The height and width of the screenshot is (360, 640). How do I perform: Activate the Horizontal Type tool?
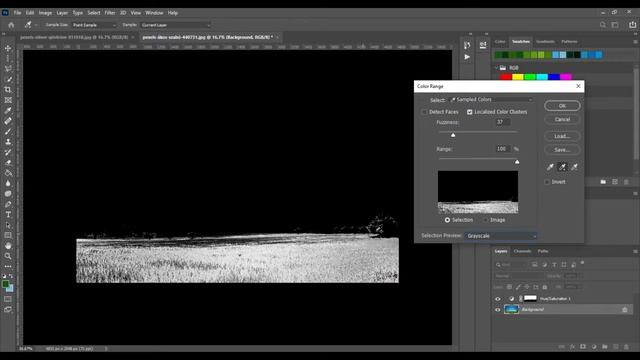point(8,214)
